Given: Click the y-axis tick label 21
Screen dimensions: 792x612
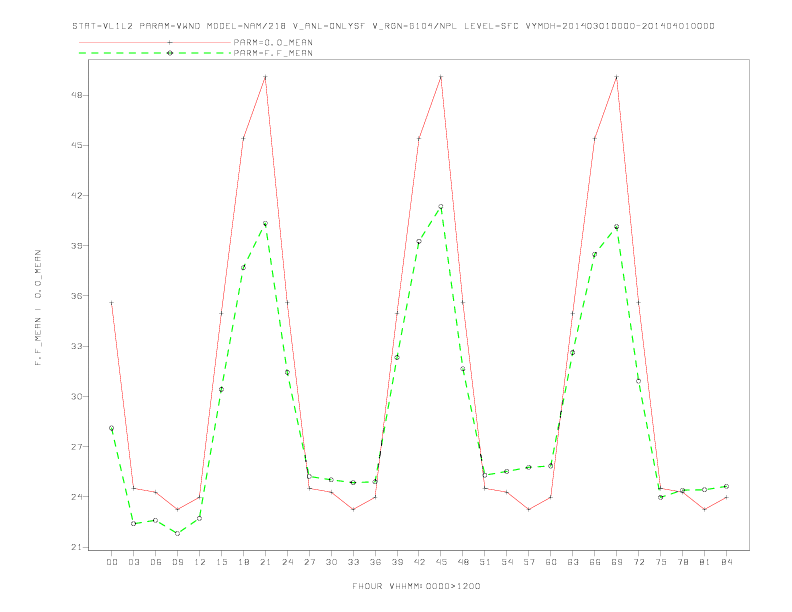Looking at the screenshot, I should 76,547.
